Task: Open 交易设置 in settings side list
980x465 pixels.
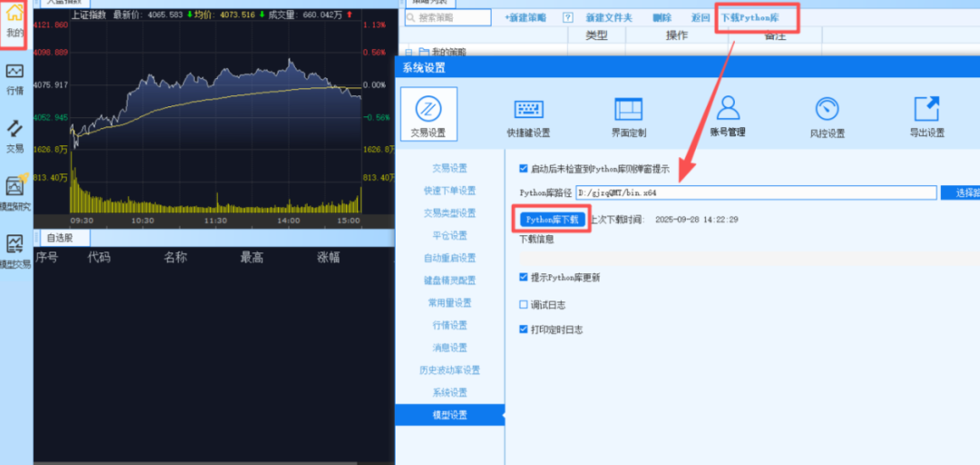Action: [450, 168]
